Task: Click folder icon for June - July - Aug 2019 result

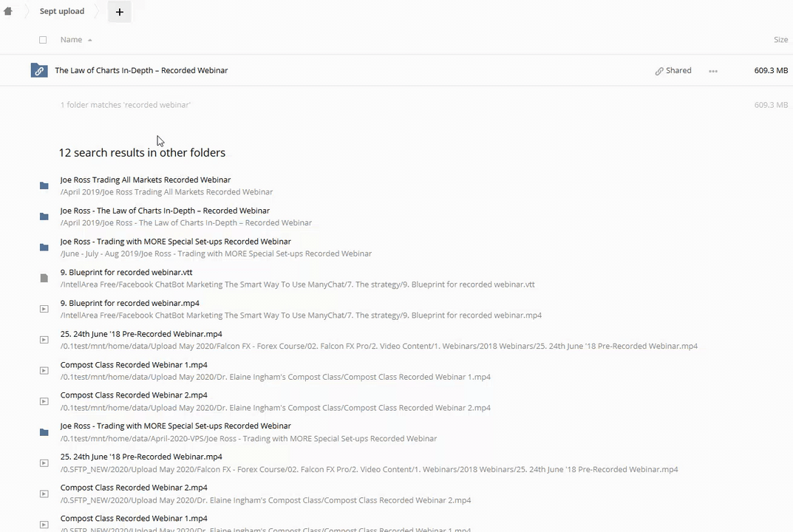Action: tap(44, 247)
